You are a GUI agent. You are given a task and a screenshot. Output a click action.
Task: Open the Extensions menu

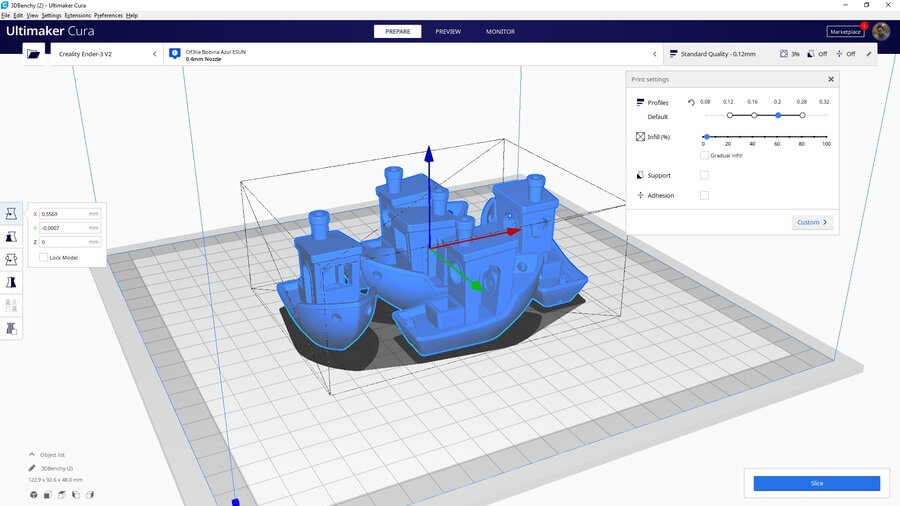click(77, 15)
